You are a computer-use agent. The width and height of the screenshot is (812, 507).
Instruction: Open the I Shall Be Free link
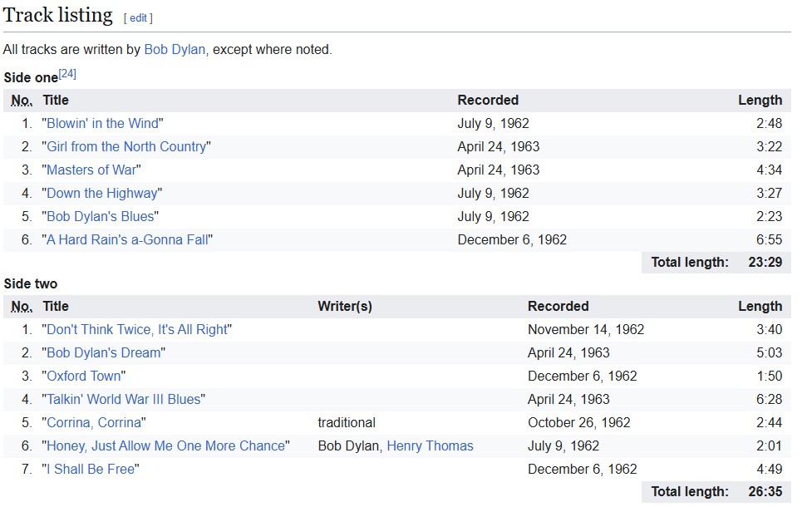coord(91,469)
